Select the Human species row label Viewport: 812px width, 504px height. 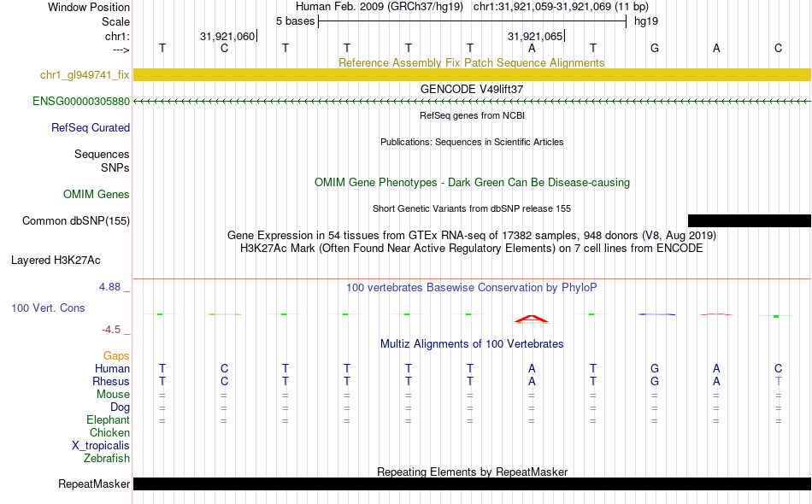click(x=112, y=368)
